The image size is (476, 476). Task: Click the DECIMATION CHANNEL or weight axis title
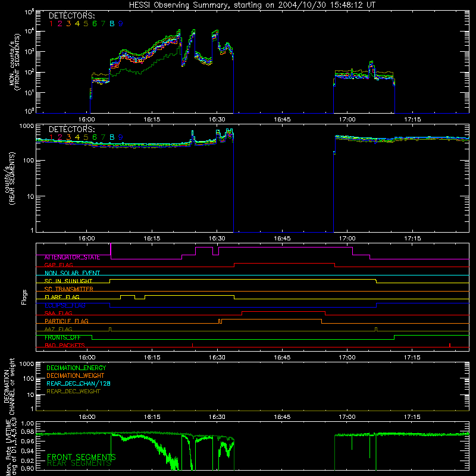(9, 386)
